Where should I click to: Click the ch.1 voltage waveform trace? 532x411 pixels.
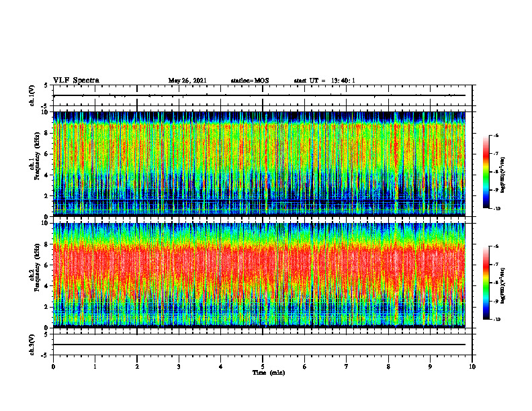tap(259, 95)
